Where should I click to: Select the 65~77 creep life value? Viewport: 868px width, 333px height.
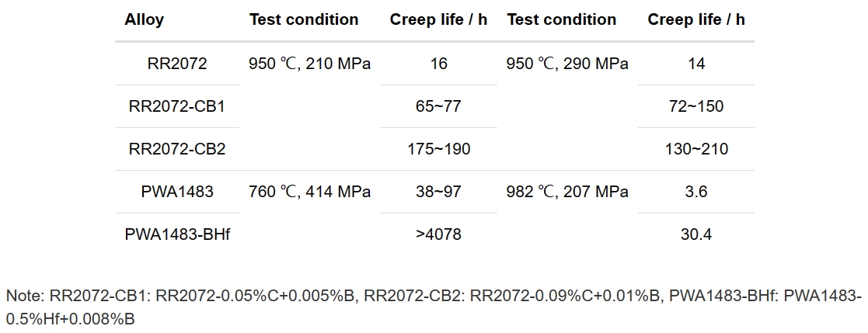tap(438, 106)
